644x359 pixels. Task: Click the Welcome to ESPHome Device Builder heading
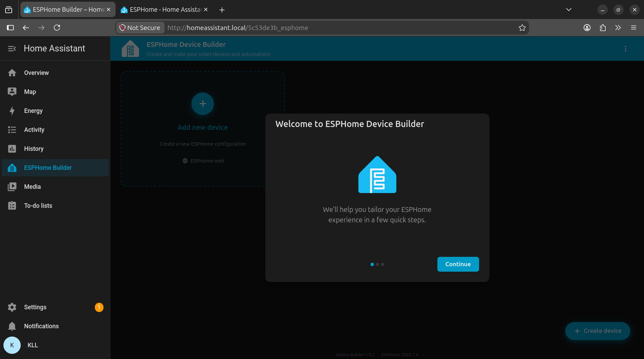tap(350, 124)
